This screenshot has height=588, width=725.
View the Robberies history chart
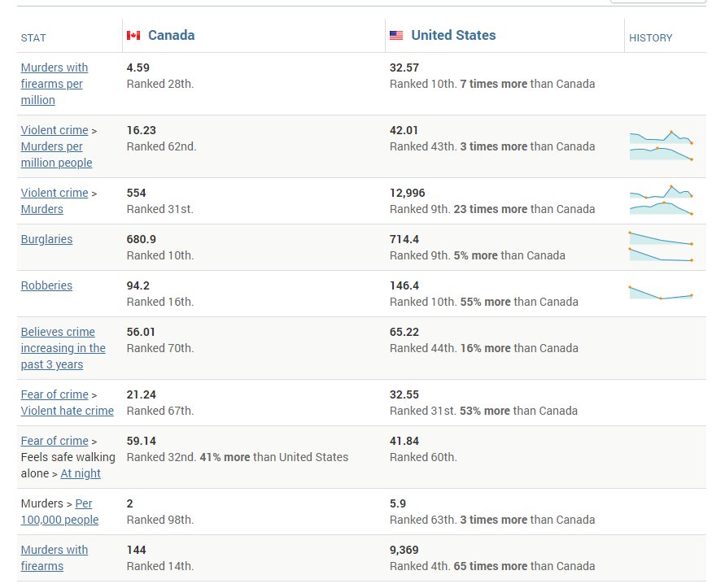[x=662, y=293]
